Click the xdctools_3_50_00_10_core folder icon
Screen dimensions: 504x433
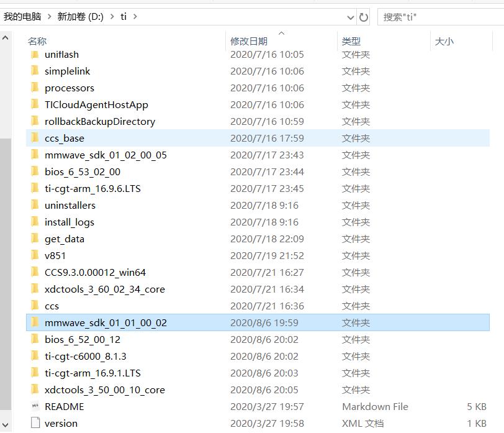tap(35, 390)
